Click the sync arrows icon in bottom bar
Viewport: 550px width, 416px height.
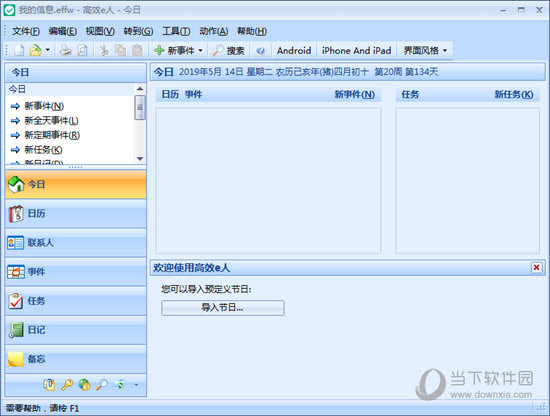(119, 385)
